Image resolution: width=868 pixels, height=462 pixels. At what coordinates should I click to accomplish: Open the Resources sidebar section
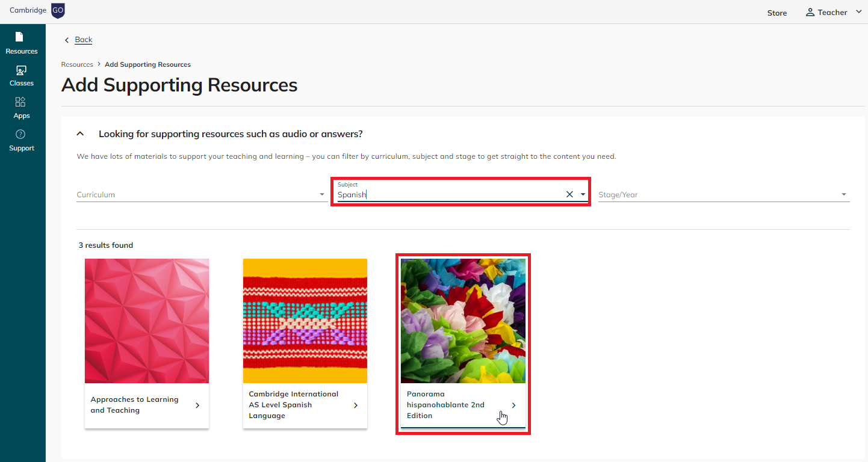22,43
